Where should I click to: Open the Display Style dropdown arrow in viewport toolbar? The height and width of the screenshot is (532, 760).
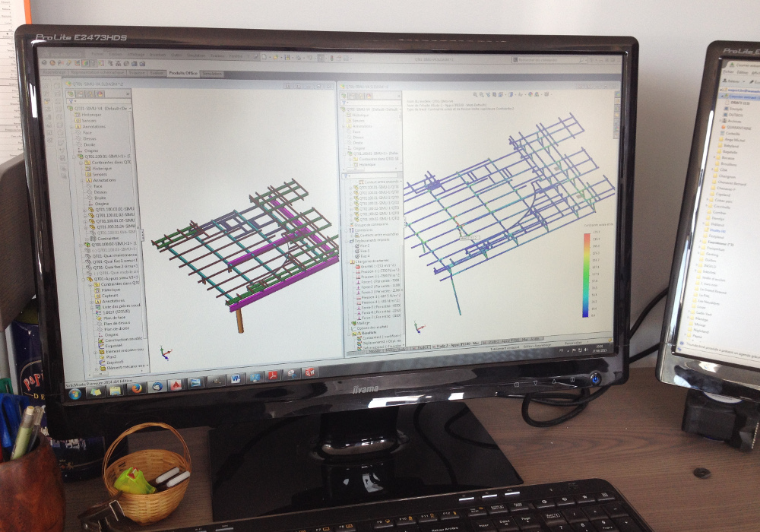coord(515,95)
